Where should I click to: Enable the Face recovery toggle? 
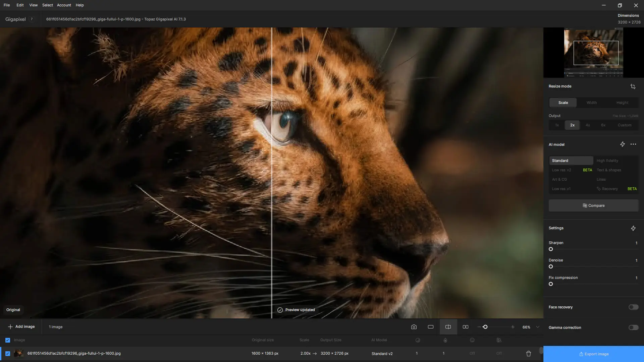633,307
